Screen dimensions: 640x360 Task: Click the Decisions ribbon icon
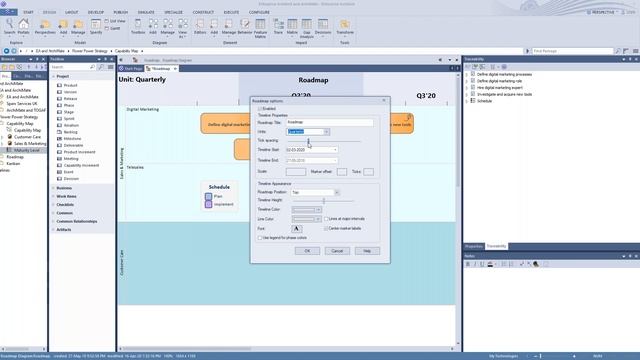(x=323, y=27)
